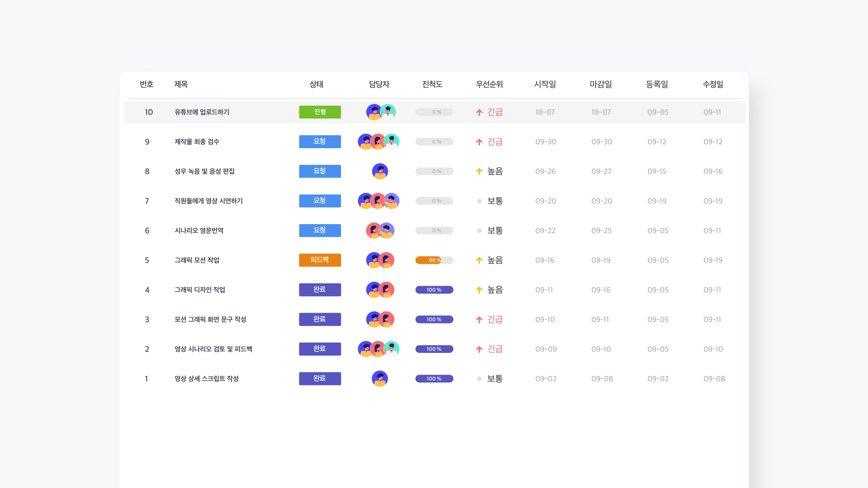
Task: Click the green 진행 status badge
Action: (x=320, y=112)
